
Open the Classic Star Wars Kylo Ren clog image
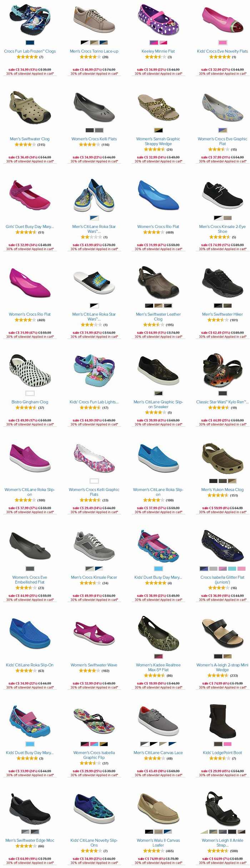(x=222, y=370)
